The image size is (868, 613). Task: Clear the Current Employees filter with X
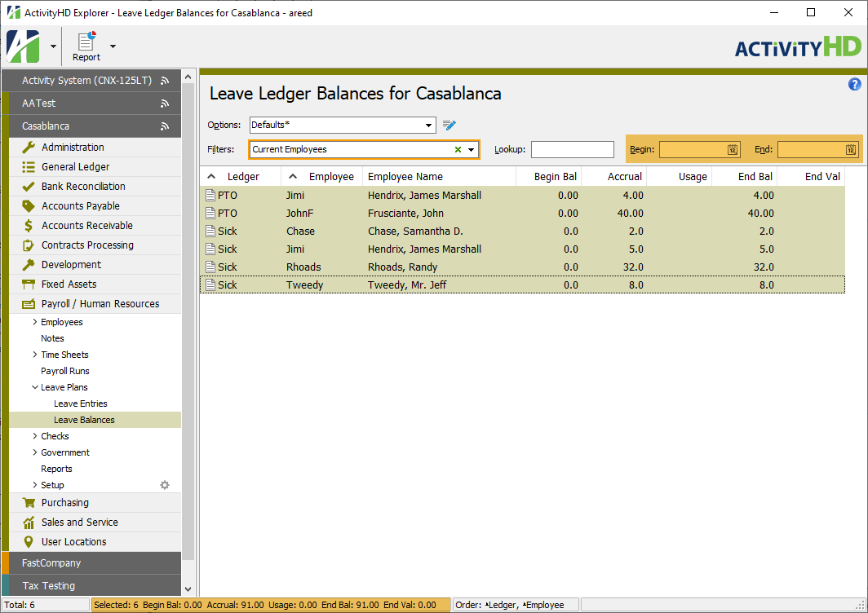[x=458, y=150]
